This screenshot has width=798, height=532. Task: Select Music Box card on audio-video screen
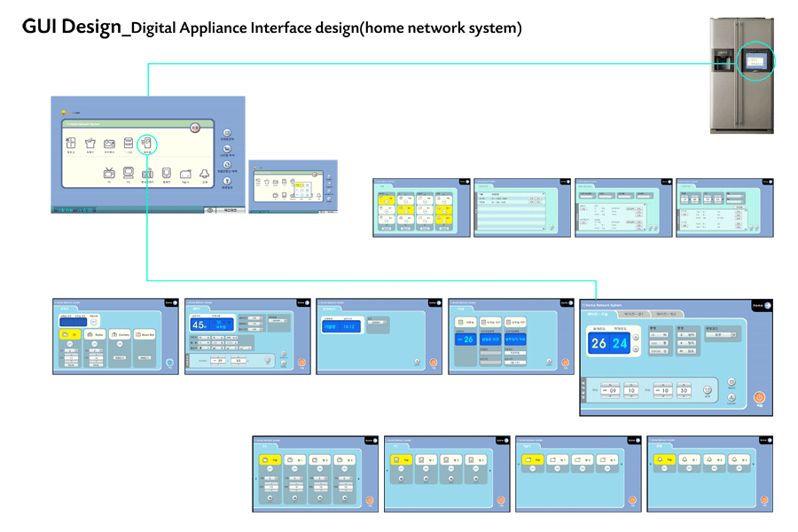[x=145, y=334]
